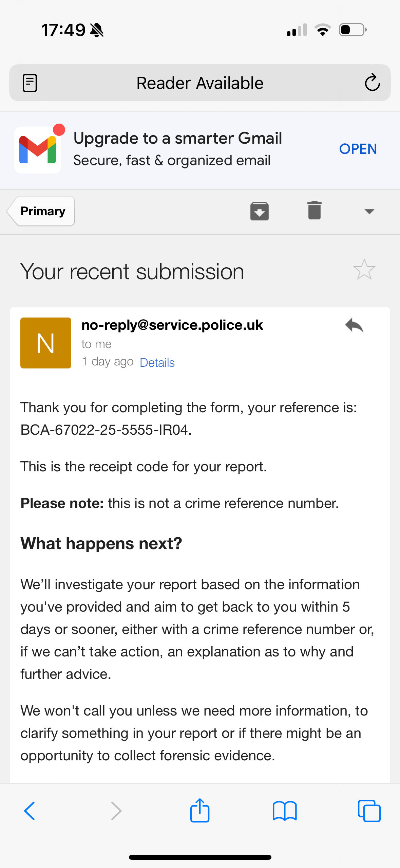Star the 'Your recent submission' email
This screenshot has width=400, height=868.
[x=364, y=270]
